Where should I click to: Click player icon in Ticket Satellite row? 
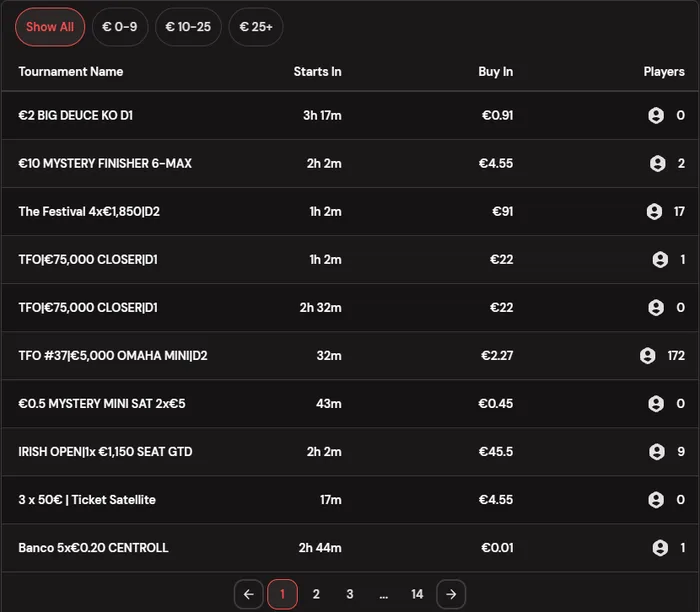[656, 500]
